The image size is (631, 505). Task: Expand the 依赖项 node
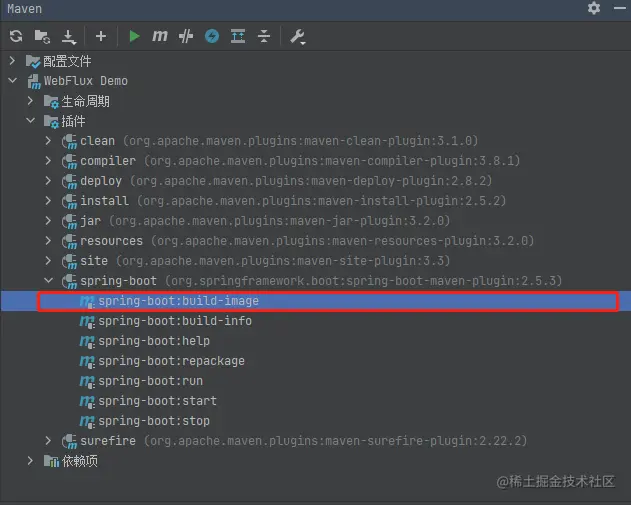click(x=30, y=461)
